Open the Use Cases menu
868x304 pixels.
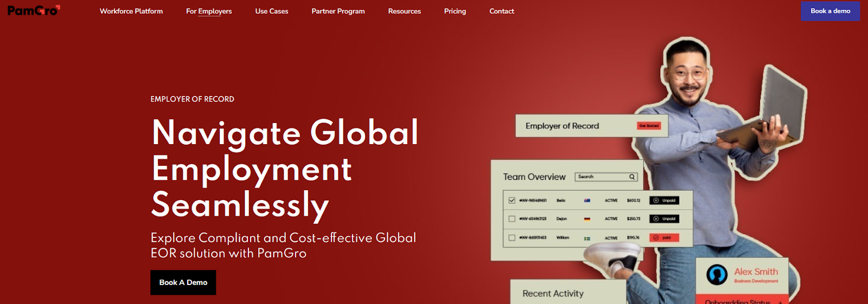pos(272,11)
